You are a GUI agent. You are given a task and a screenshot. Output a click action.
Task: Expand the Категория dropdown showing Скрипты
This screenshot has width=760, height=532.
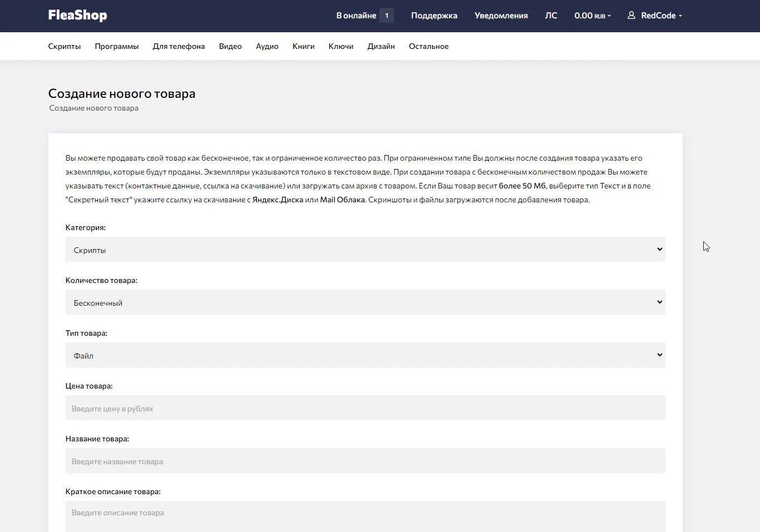pyautogui.click(x=365, y=250)
